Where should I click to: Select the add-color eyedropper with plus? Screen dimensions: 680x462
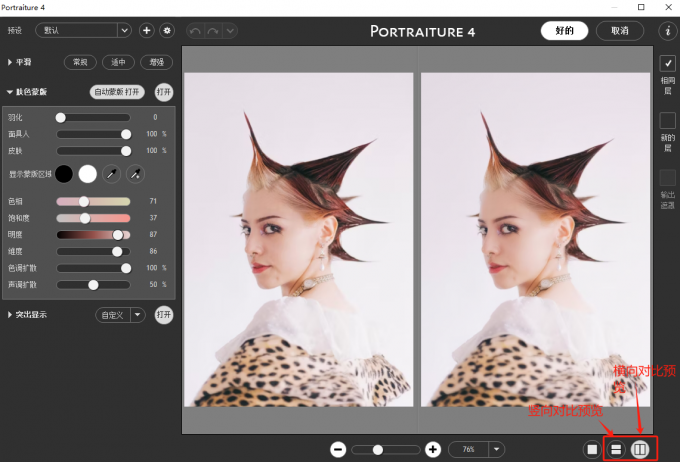tap(135, 174)
